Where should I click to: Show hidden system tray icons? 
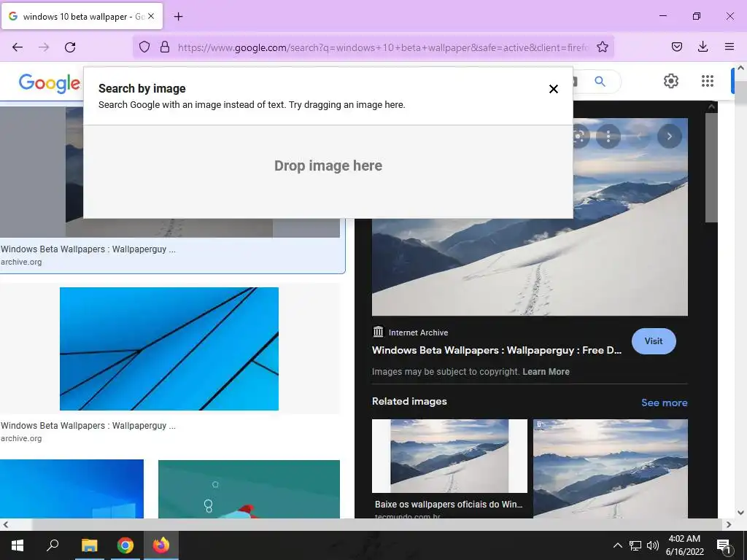pos(617,545)
